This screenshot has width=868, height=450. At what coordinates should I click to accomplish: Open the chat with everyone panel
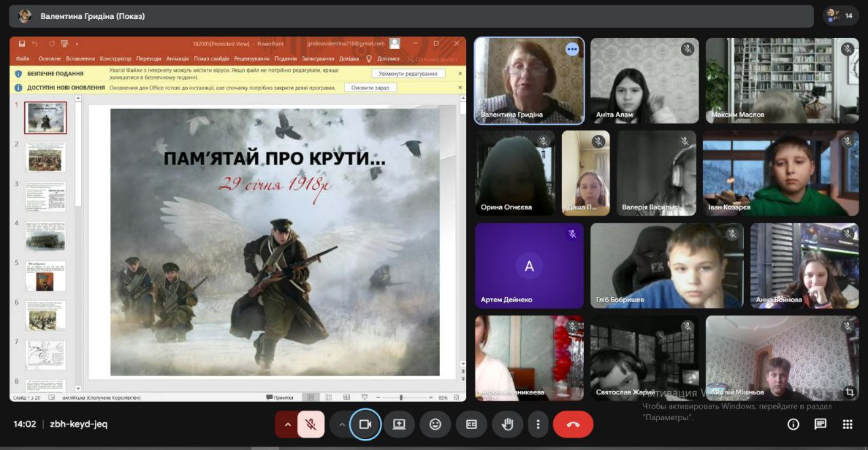820,424
